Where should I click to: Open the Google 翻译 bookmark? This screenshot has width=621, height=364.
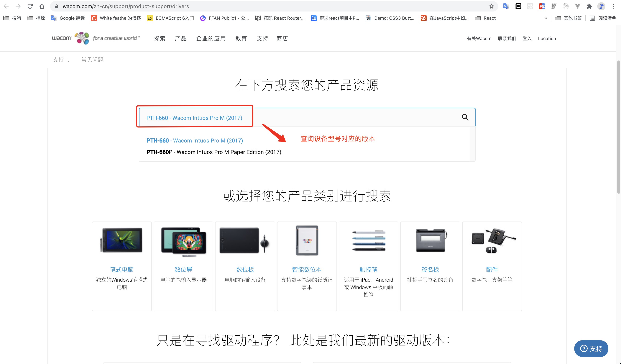(68, 18)
